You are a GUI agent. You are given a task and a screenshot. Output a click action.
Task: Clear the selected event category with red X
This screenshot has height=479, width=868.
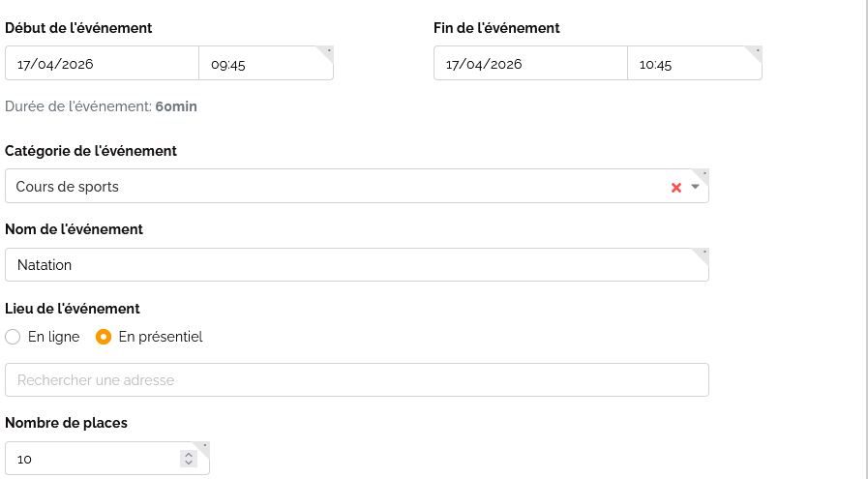[x=676, y=188]
